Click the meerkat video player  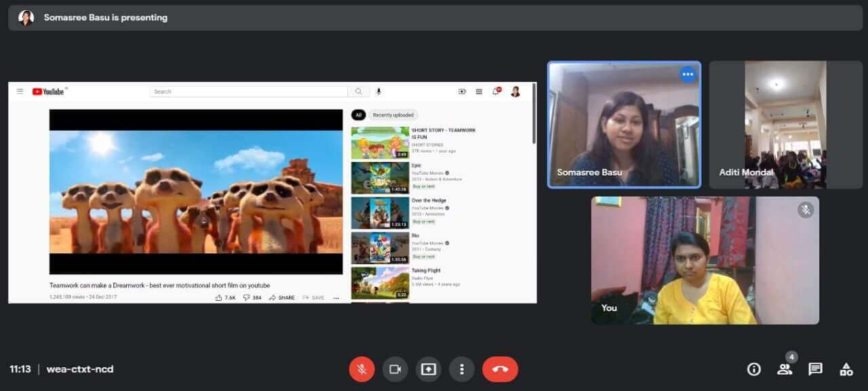click(x=196, y=192)
